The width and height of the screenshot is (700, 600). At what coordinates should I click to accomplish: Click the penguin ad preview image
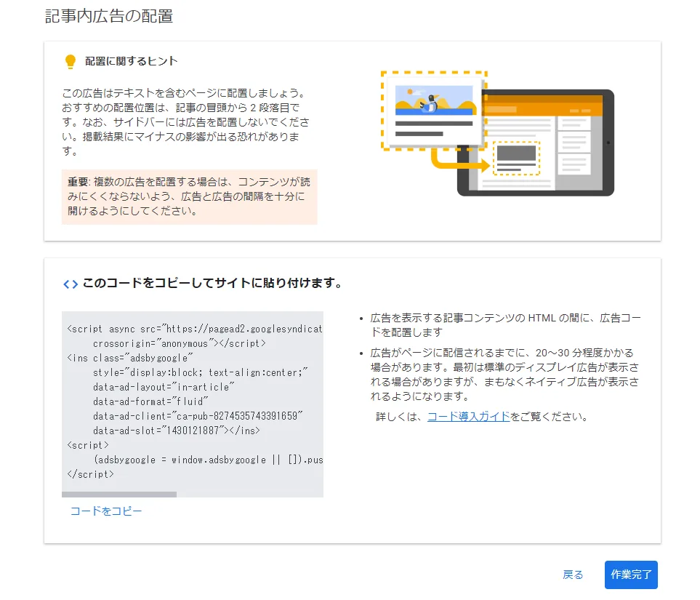tap(433, 102)
